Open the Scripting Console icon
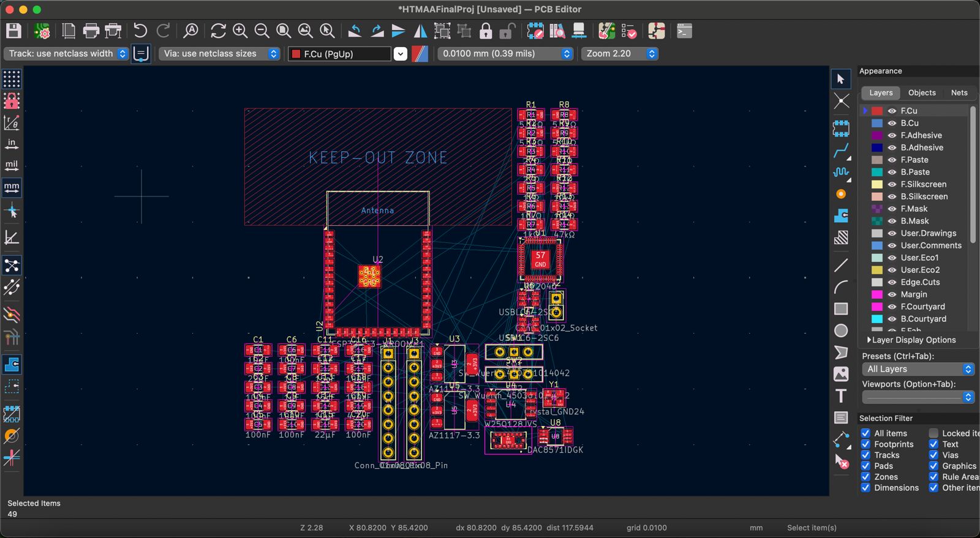The height and width of the screenshot is (538, 980). pos(684,31)
